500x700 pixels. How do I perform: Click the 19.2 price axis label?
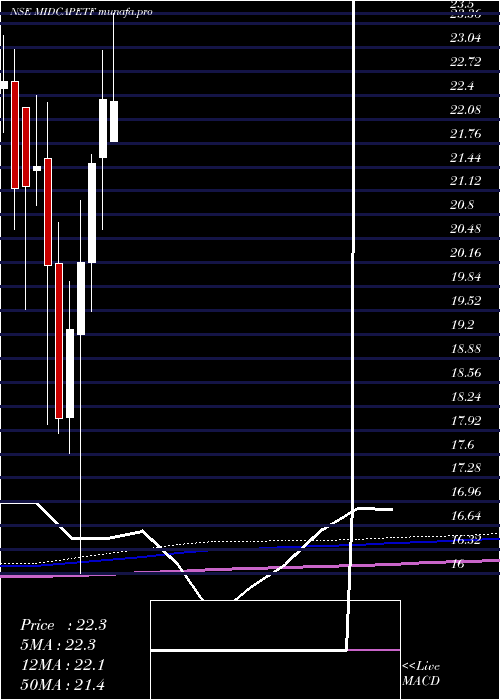(462, 325)
